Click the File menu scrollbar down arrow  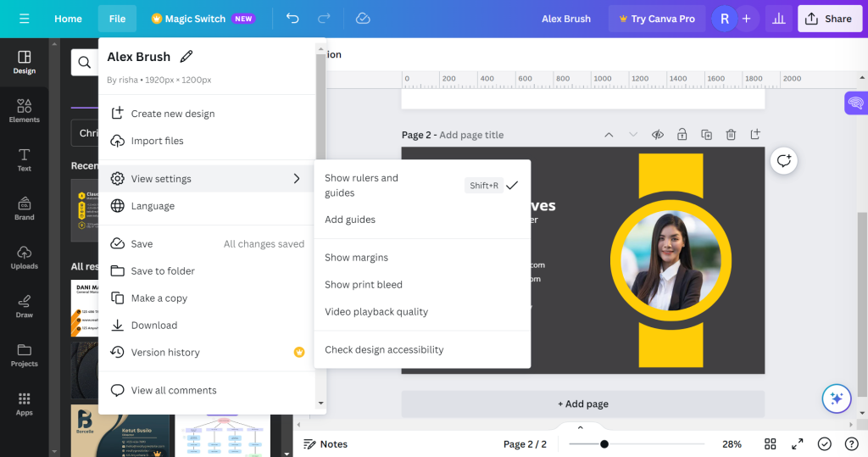click(320, 404)
